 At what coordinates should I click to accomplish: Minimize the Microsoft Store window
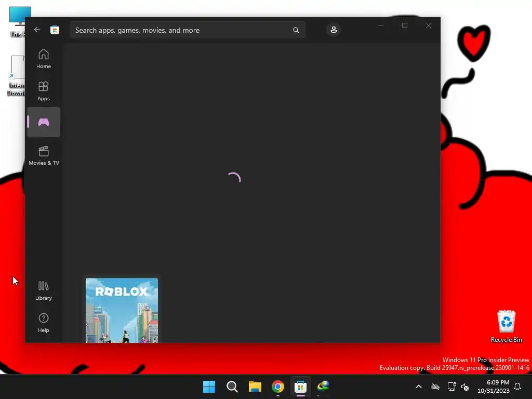click(x=381, y=25)
